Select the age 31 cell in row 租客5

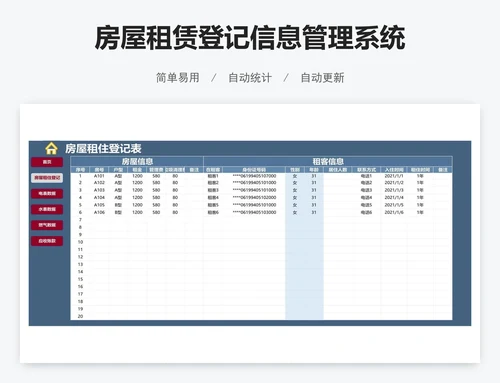[x=314, y=205]
